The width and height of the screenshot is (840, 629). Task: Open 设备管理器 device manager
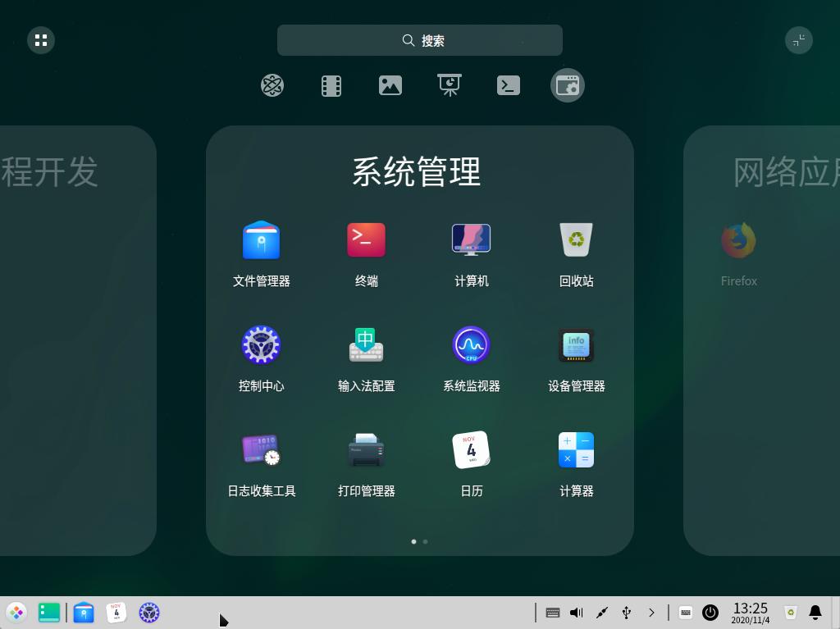[x=576, y=346]
